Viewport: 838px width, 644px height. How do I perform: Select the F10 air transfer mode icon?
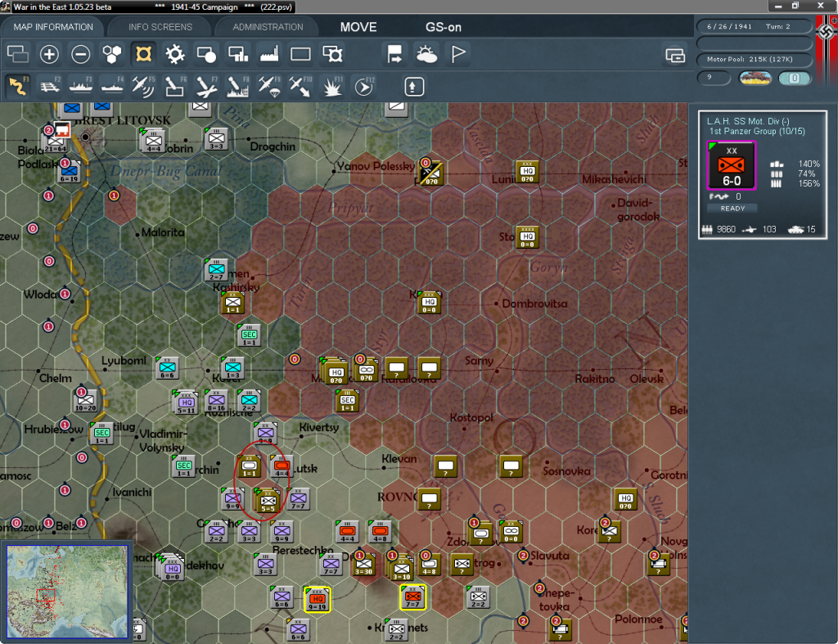[300, 86]
